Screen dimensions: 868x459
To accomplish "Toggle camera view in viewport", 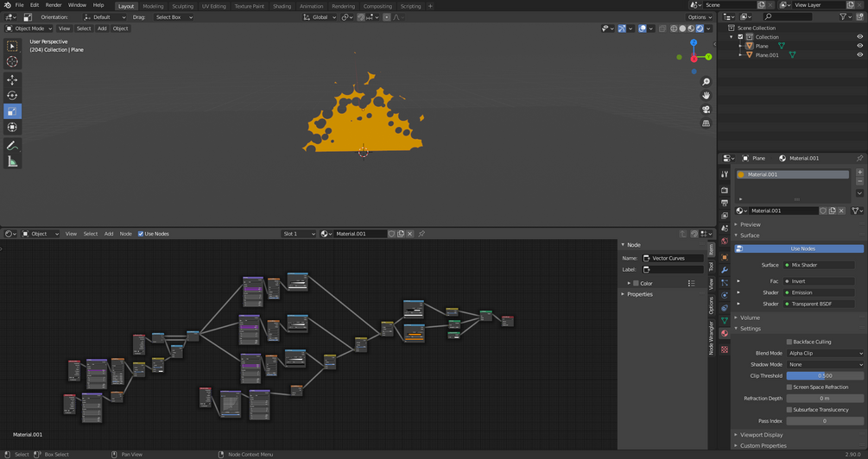I will (706, 110).
